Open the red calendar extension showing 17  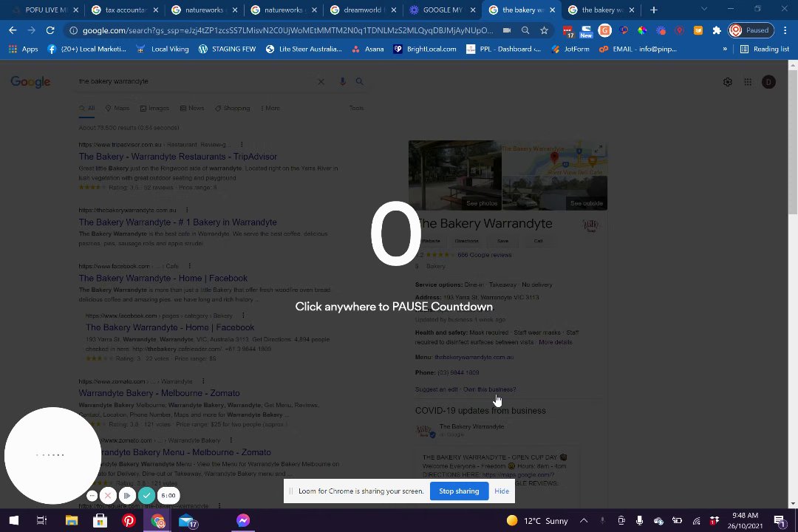pos(568,31)
